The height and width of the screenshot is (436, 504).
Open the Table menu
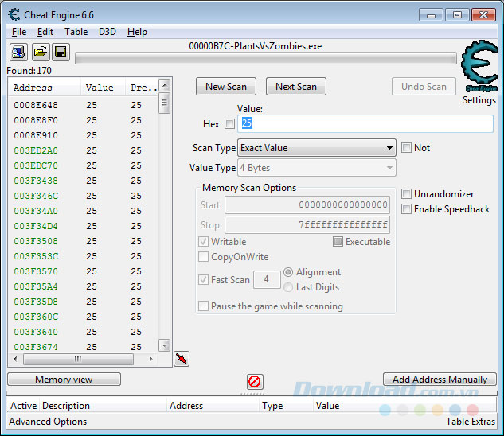(x=76, y=32)
